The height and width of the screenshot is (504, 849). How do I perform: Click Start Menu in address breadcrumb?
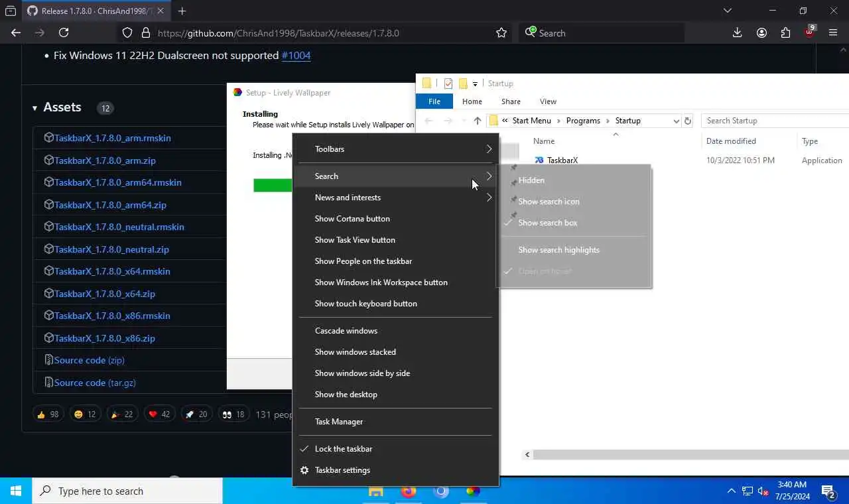tap(531, 121)
